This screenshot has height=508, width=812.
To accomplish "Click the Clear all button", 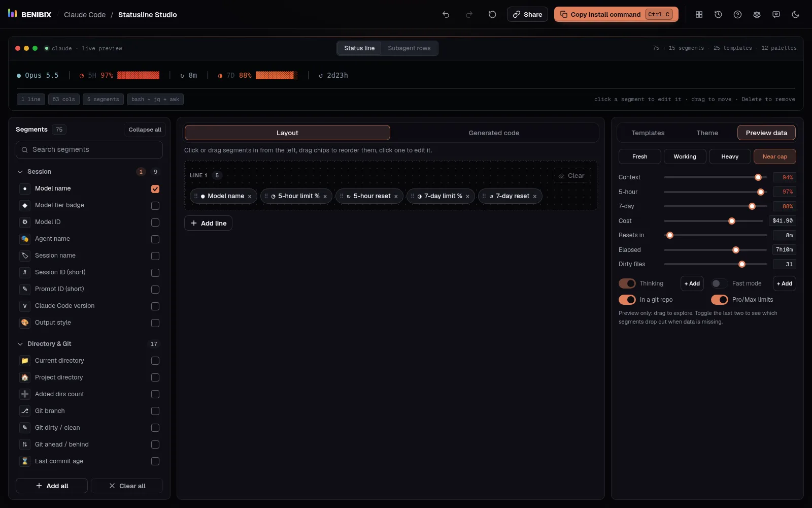I will click(x=127, y=486).
